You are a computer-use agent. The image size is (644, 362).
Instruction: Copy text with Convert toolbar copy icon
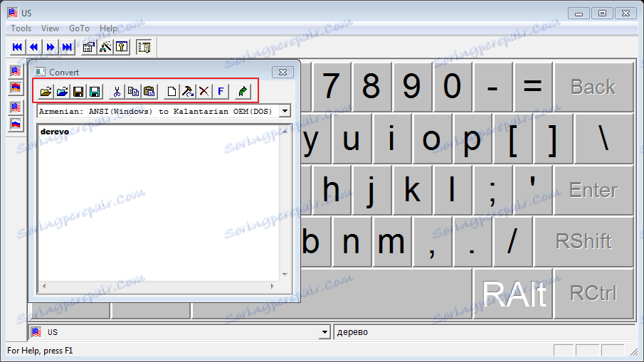(x=133, y=91)
